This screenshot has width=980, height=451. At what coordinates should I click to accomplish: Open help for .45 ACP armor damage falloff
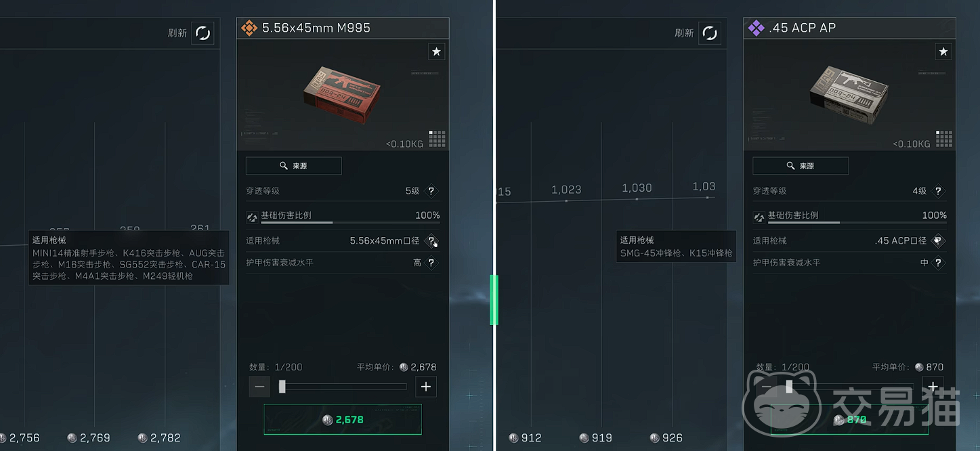pos(938,263)
